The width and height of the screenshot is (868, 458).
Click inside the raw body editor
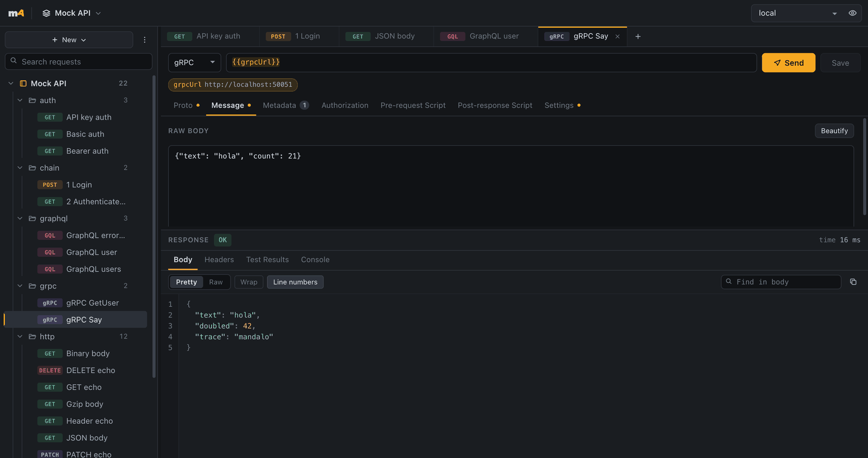point(511,186)
